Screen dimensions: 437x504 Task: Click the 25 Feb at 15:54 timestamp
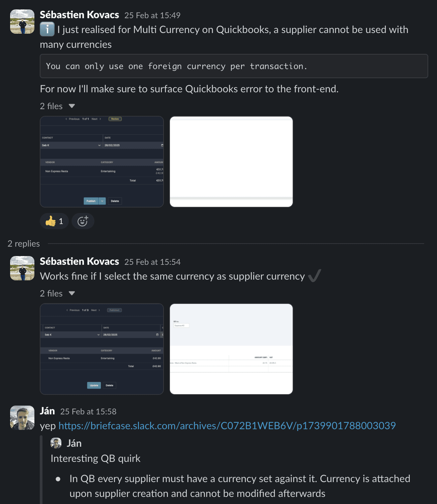pyautogui.click(x=152, y=262)
